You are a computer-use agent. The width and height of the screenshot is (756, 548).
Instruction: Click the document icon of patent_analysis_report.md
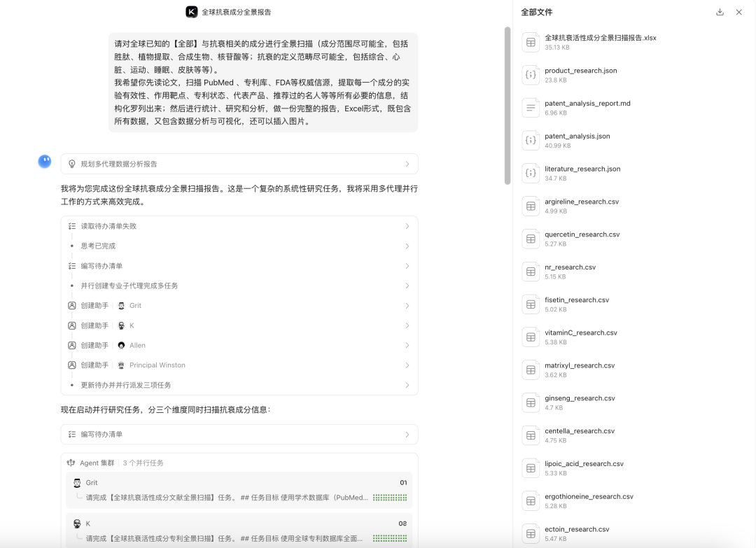coord(531,108)
